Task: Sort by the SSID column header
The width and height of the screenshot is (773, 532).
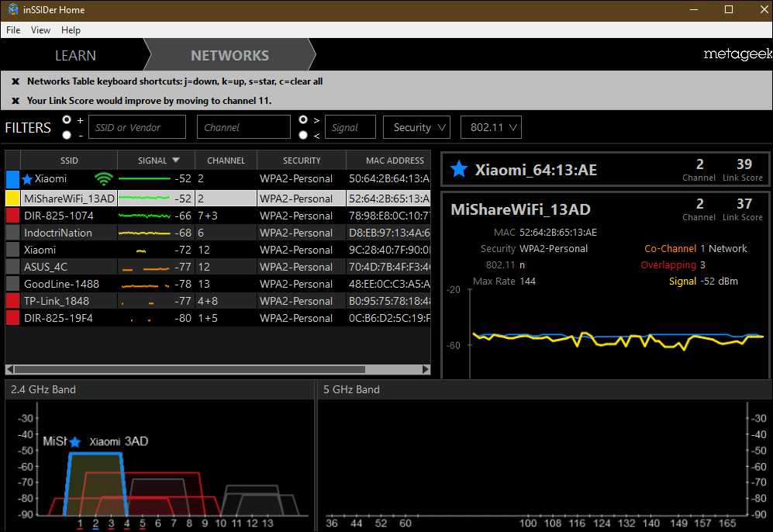Action: [69, 161]
